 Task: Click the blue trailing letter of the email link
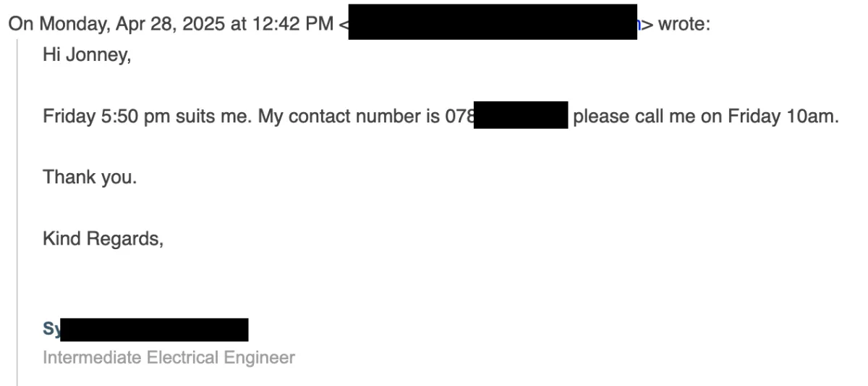[x=639, y=25]
